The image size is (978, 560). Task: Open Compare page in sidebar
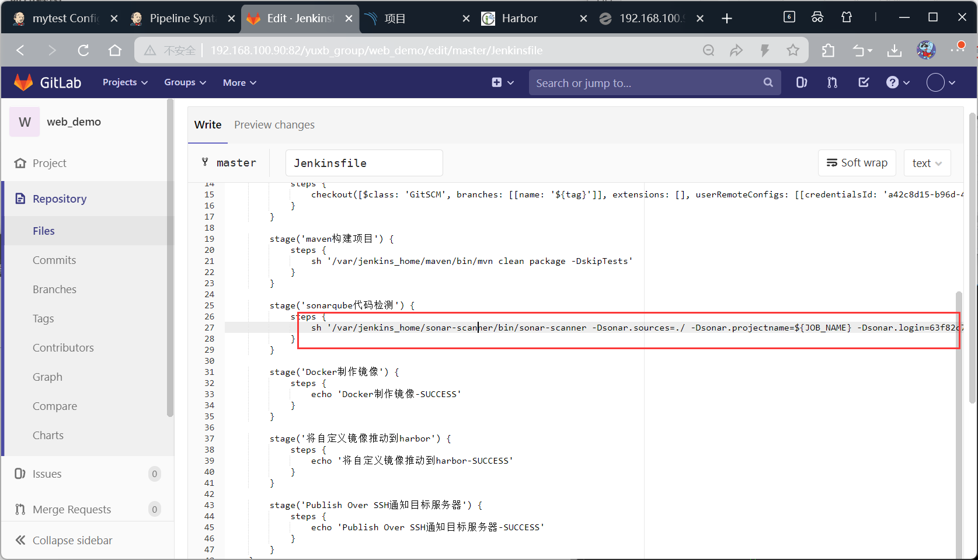click(55, 406)
